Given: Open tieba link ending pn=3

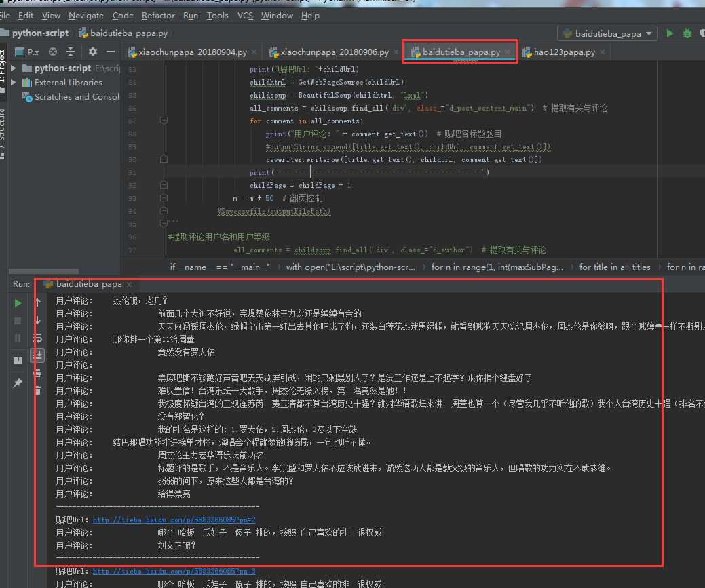Looking at the screenshot, I should click(x=174, y=571).
